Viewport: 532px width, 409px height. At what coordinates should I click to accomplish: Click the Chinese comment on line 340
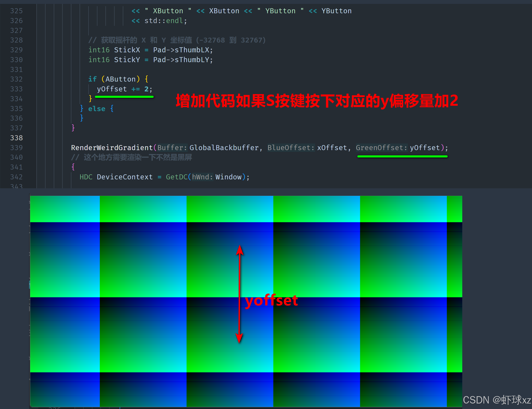(131, 157)
